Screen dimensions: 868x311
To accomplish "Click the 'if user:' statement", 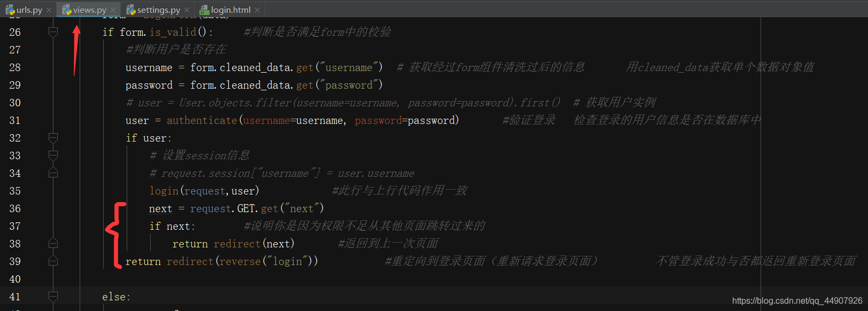I will (x=149, y=138).
